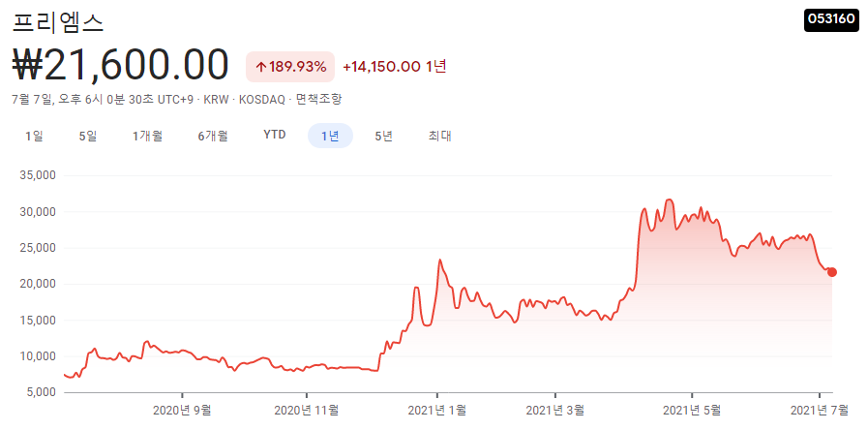Show the 최대 maximum range

click(440, 136)
